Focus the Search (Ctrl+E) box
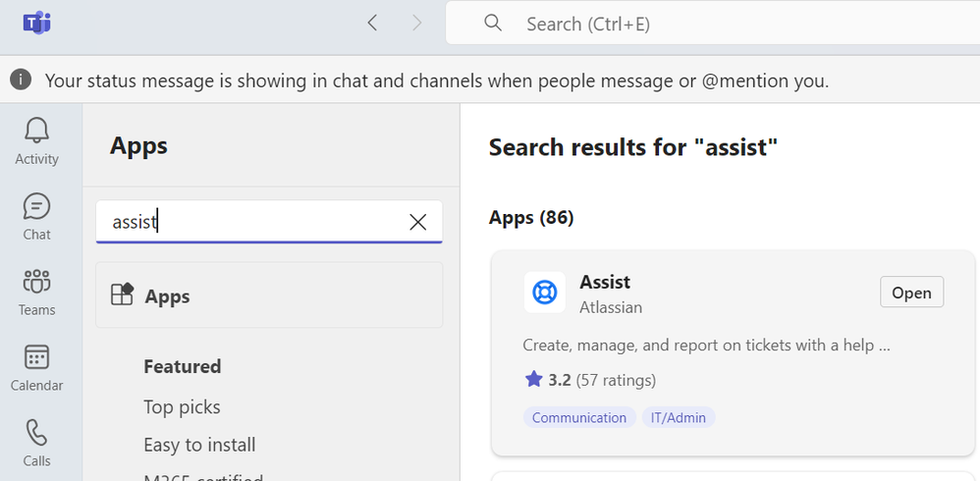Viewport: 980px width, 481px height. pyautogui.click(x=713, y=24)
